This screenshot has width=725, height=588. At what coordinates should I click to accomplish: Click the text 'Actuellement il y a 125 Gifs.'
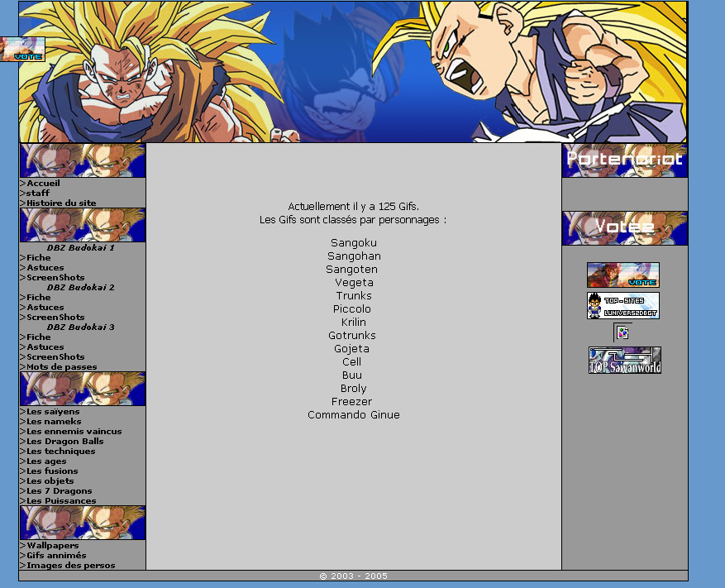click(354, 206)
